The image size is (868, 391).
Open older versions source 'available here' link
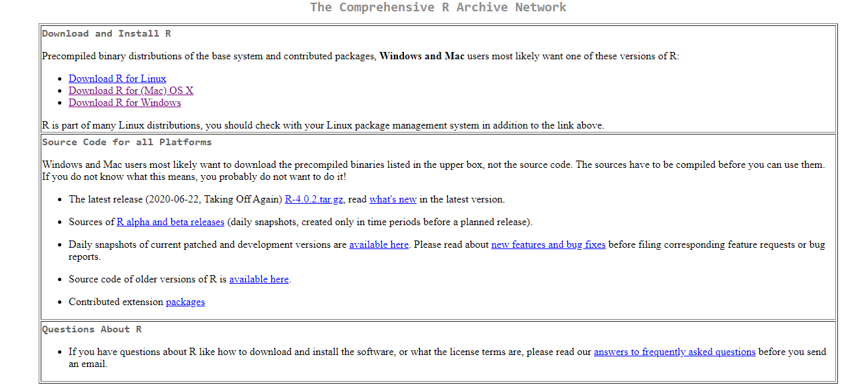click(x=259, y=279)
